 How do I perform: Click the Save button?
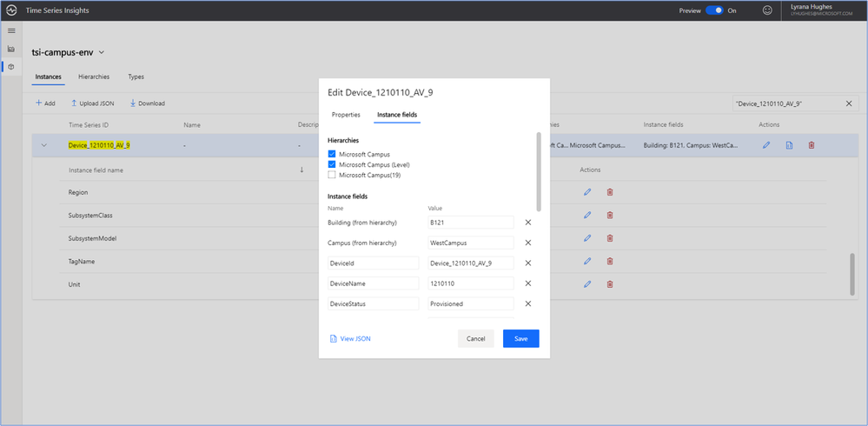point(520,338)
